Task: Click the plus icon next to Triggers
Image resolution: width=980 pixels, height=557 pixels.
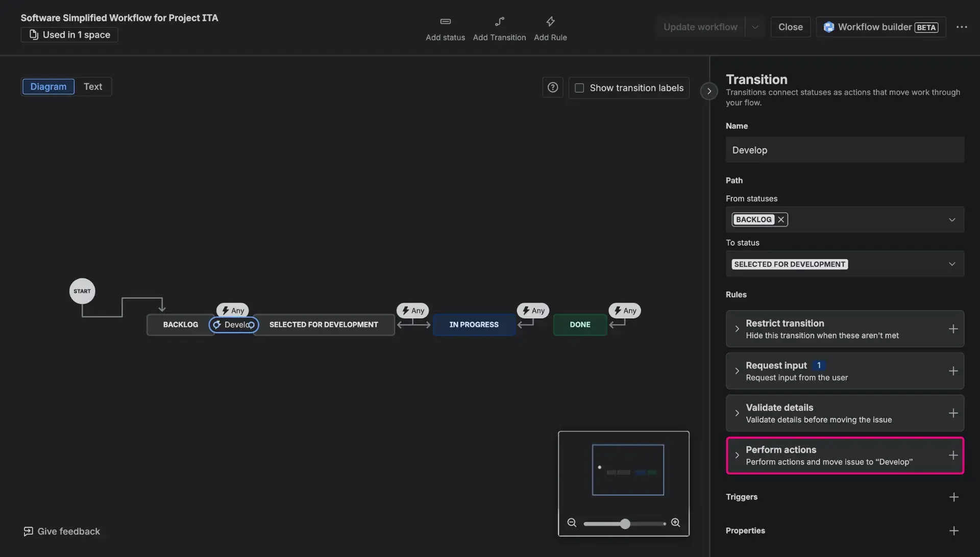Action: click(x=954, y=496)
